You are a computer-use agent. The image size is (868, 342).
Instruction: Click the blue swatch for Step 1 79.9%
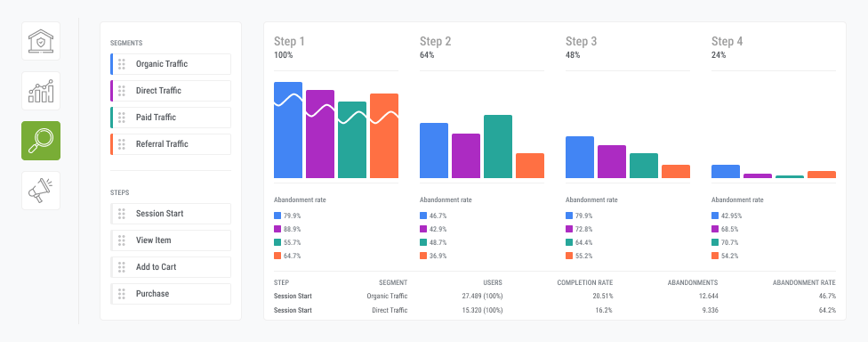[277, 216]
